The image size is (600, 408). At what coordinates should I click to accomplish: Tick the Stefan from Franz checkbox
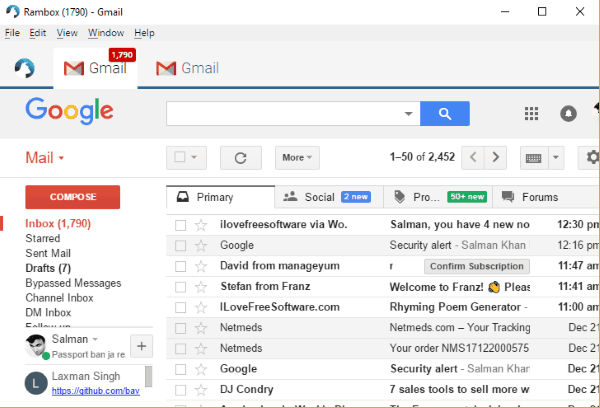click(181, 287)
